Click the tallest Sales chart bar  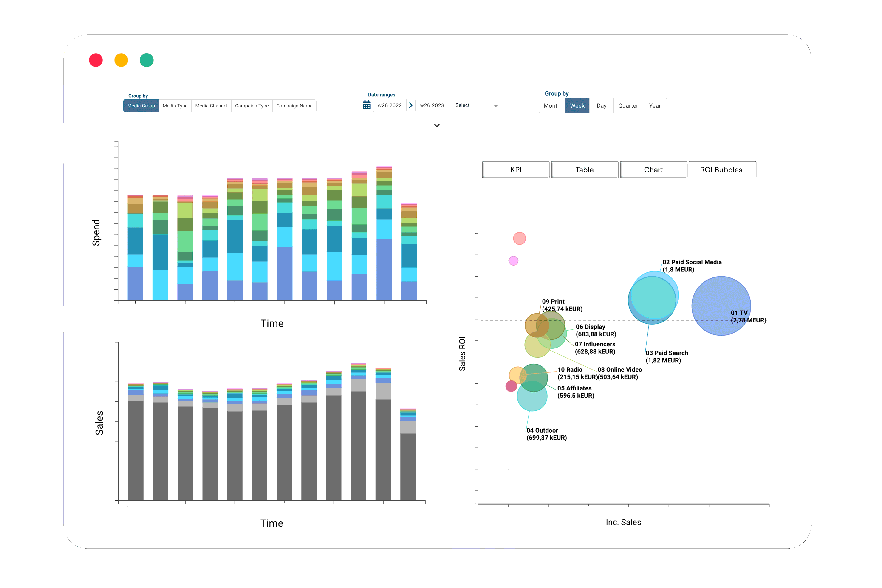tap(359, 432)
